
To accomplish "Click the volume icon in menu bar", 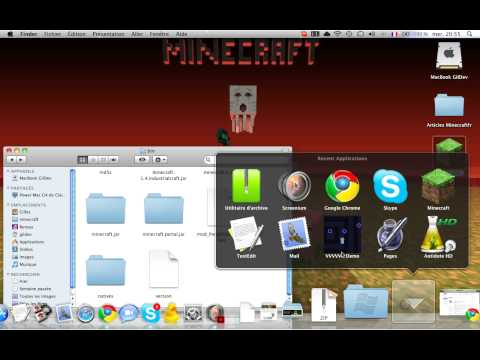I will (x=372, y=34).
